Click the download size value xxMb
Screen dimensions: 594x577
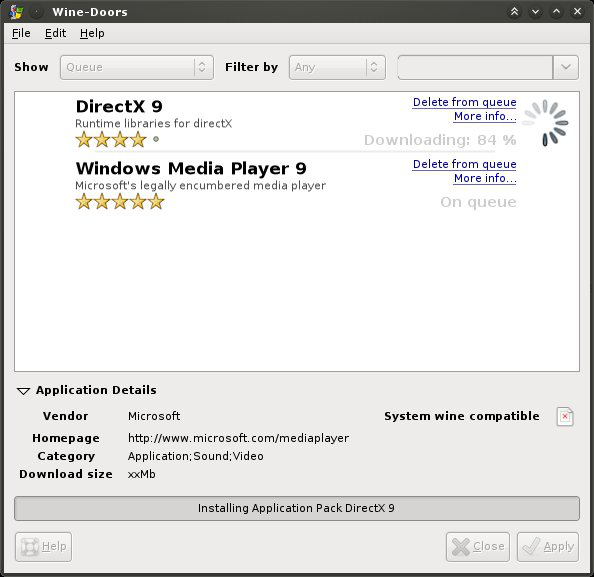[141, 474]
